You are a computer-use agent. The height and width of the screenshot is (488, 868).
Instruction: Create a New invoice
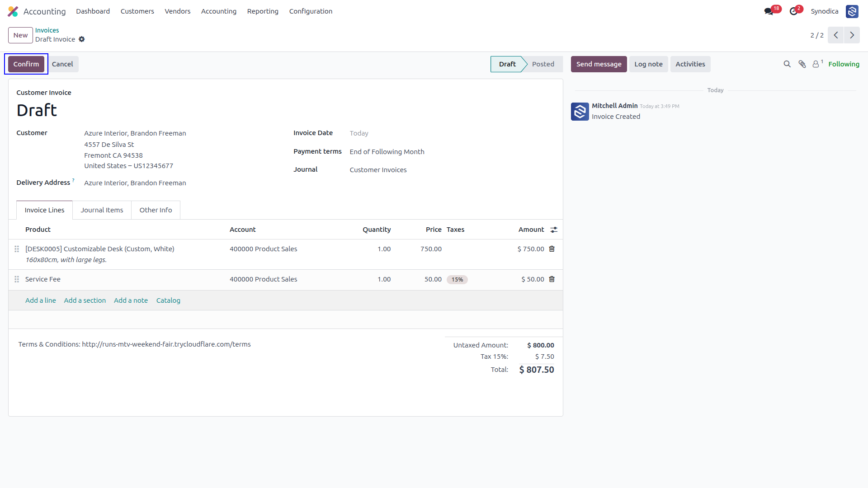click(20, 35)
